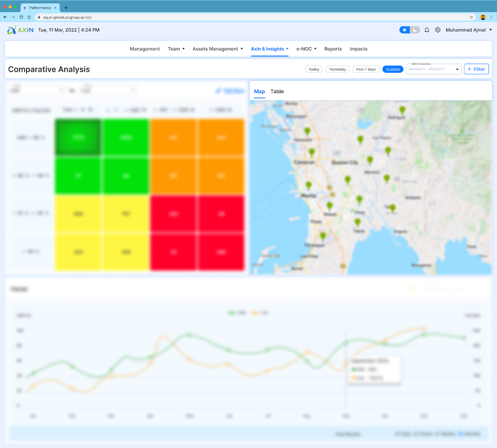The height and width of the screenshot is (448, 497).
Task: Click the Select Duration date field
Action: click(431, 69)
